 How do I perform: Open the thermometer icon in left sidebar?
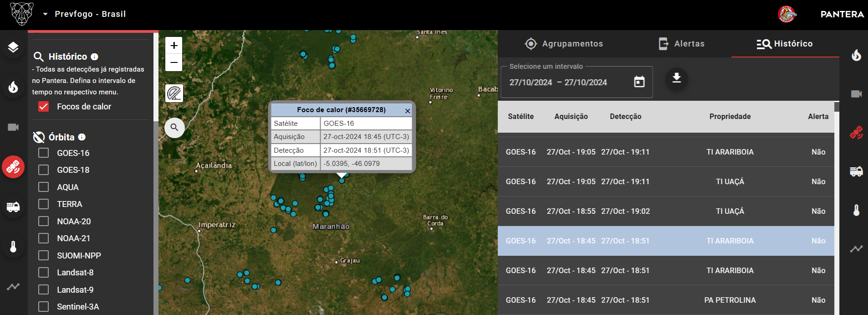(x=13, y=247)
